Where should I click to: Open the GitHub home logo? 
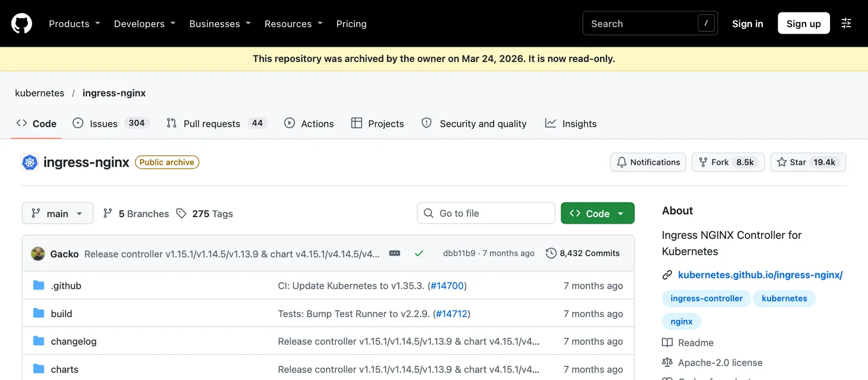click(x=22, y=23)
